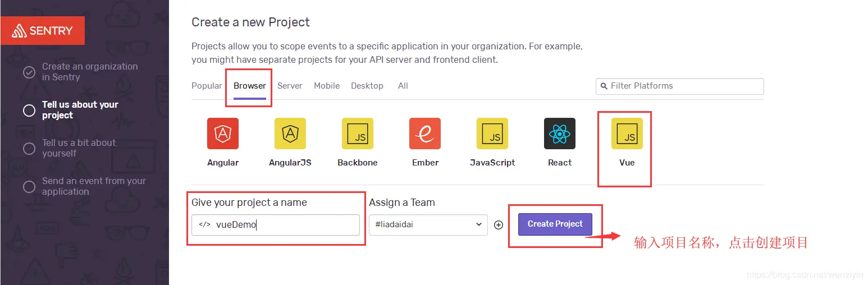Choose the JavaScript platform icon

(x=492, y=134)
